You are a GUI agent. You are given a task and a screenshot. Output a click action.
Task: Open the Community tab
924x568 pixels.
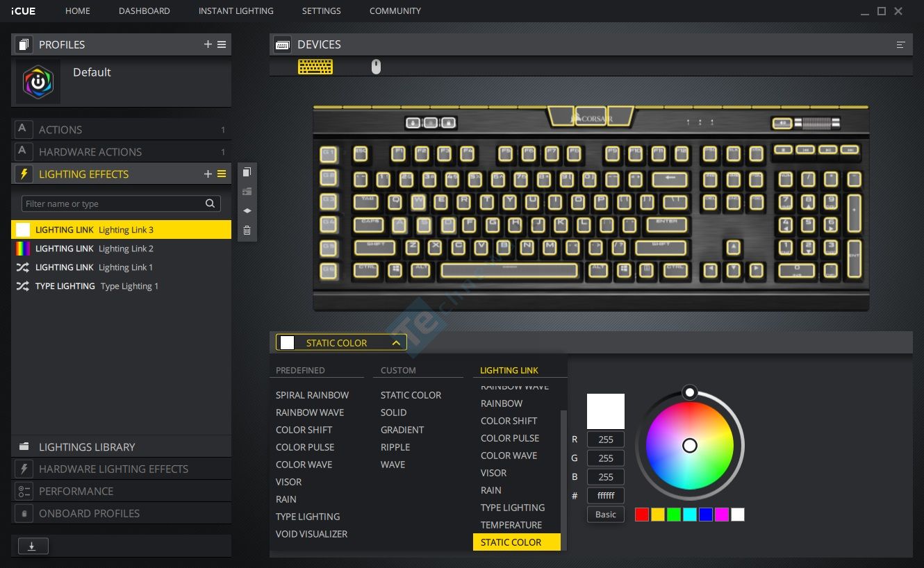point(395,11)
